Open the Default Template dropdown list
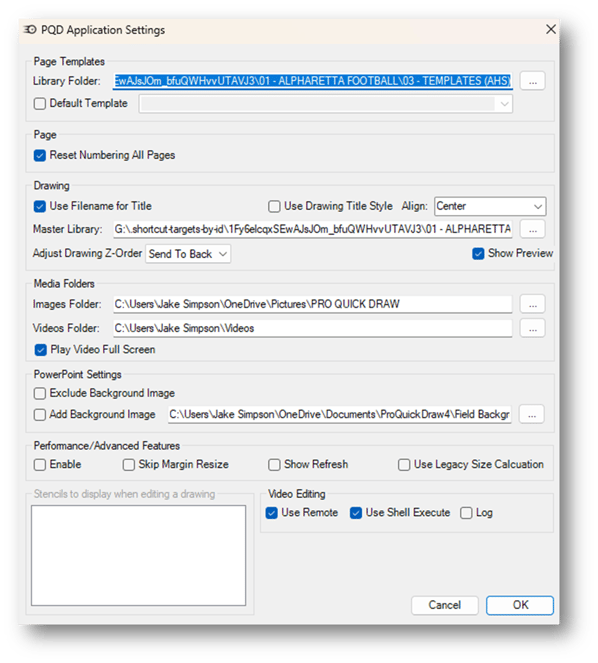Screen dimensions: 598x663 point(326,104)
